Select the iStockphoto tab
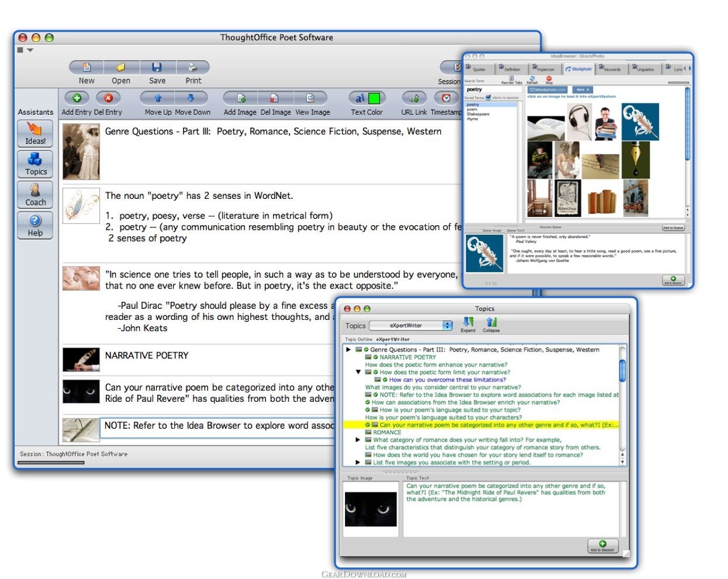 pyautogui.click(x=578, y=68)
